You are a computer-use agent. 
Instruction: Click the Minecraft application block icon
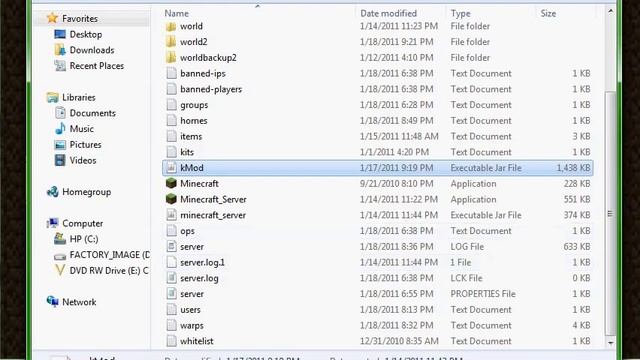pyautogui.click(x=171, y=184)
